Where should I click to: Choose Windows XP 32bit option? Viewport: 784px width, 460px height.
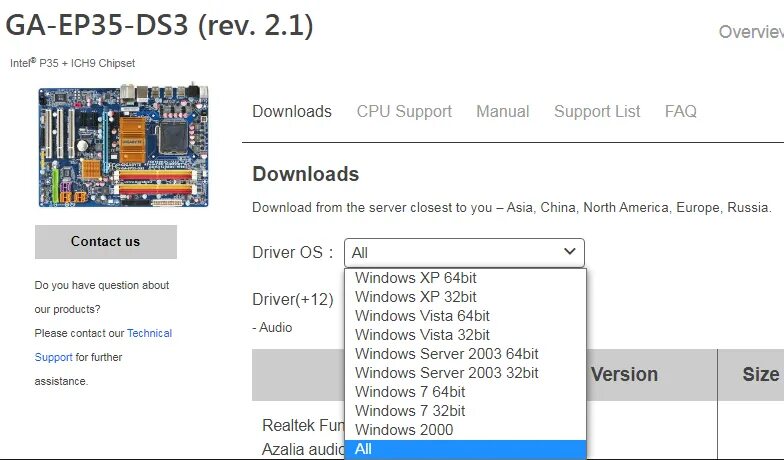point(466,296)
